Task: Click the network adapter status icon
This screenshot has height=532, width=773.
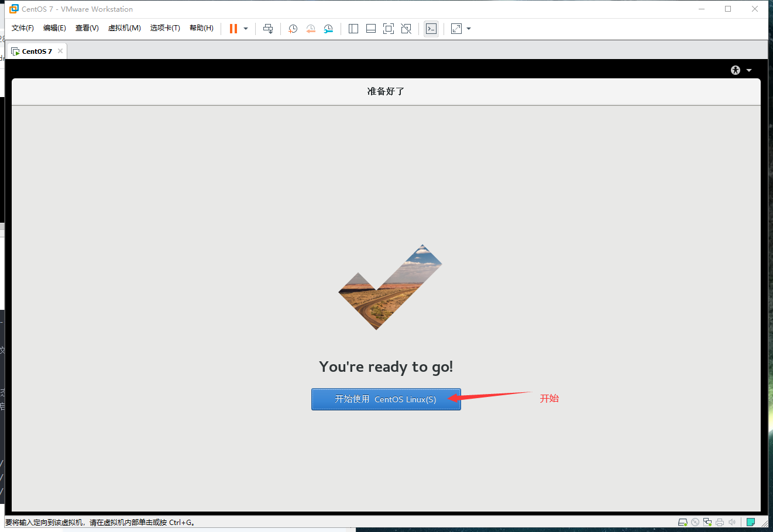Action: coord(707,522)
